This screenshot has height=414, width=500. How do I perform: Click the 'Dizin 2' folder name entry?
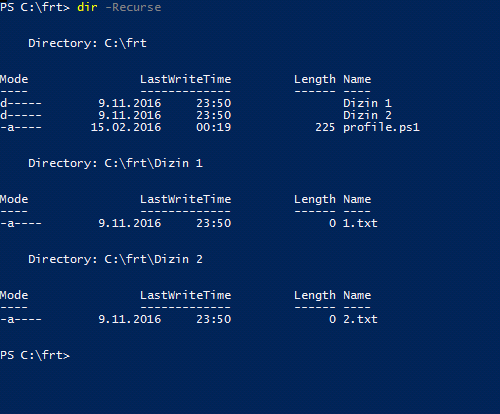point(367,115)
